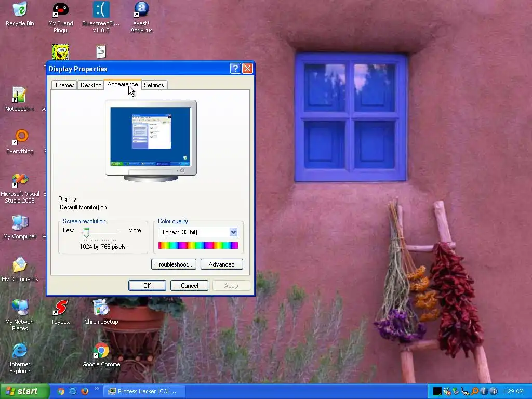Select My Network Places desktop icon
This screenshot has width=532, height=399.
(20, 315)
